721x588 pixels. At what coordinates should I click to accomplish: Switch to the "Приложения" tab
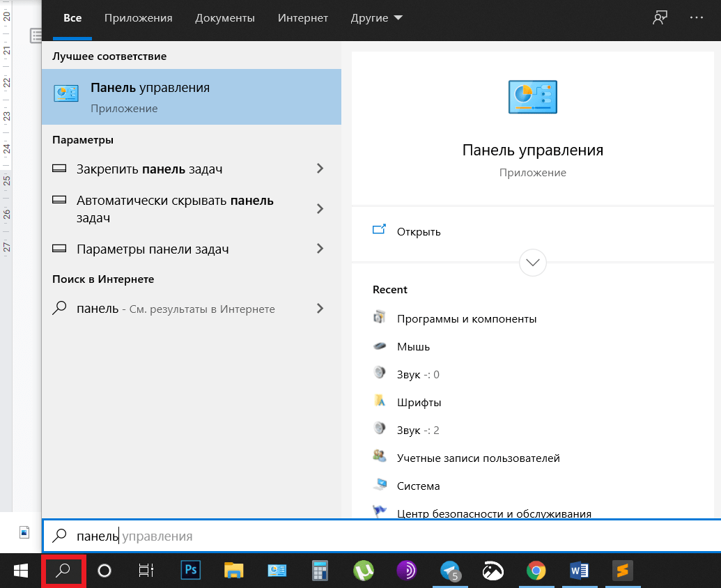[139, 18]
